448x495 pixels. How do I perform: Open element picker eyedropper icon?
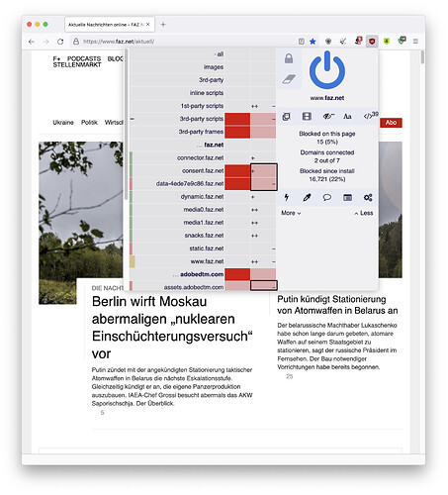[307, 197]
